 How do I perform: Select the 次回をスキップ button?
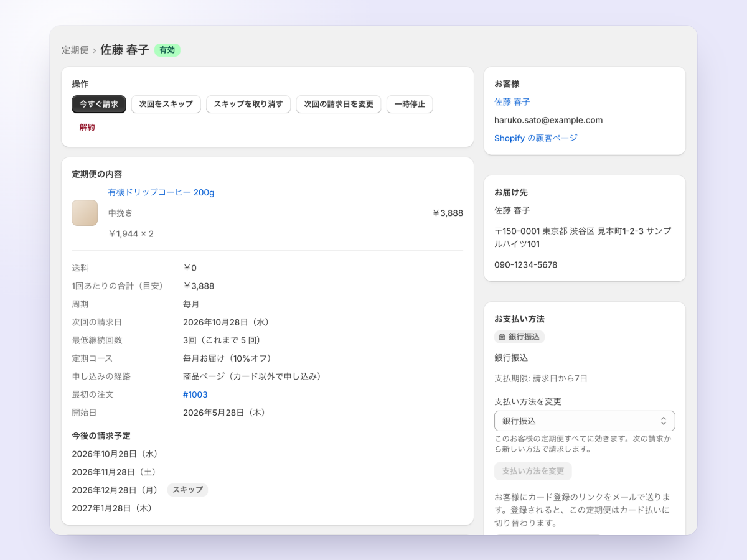click(x=166, y=105)
